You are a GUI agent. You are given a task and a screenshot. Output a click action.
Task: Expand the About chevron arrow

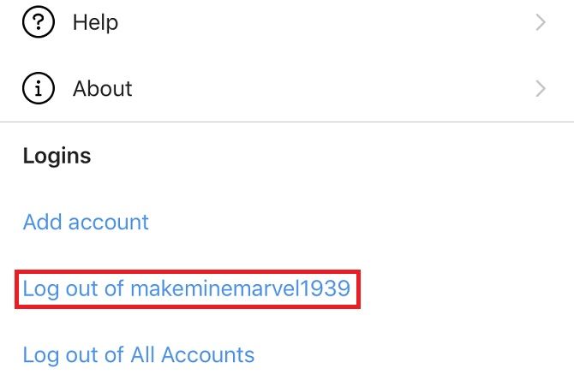pos(541,88)
